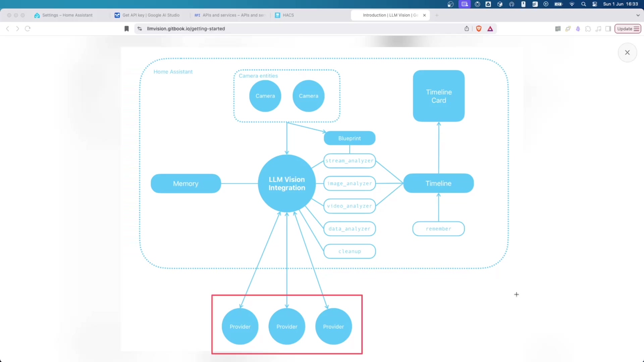The height and width of the screenshot is (362, 644).
Task: Bookmark this page with the bookmark icon
Action: coord(126,29)
